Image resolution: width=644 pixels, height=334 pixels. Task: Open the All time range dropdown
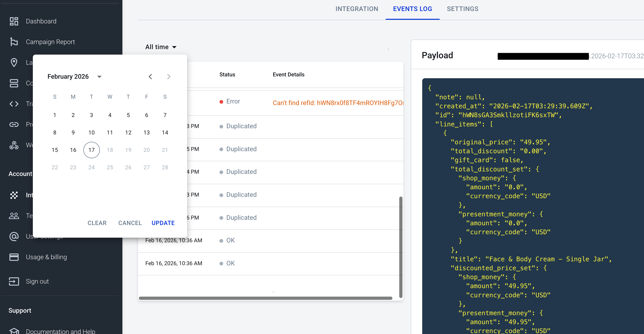(161, 47)
